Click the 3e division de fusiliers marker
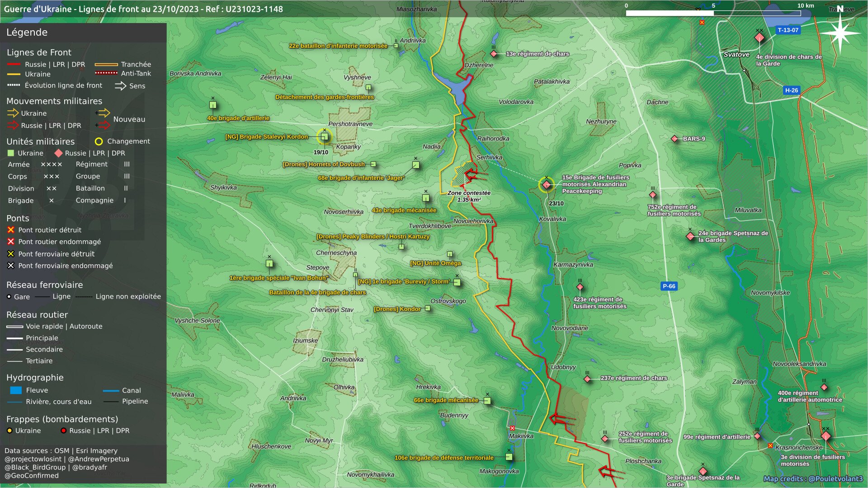The width and height of the screenshot is (868, 488). click(826, 436)
